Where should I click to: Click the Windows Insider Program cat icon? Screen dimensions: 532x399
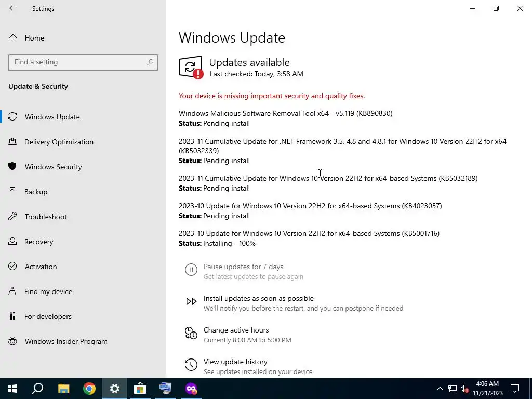[12, 341]
